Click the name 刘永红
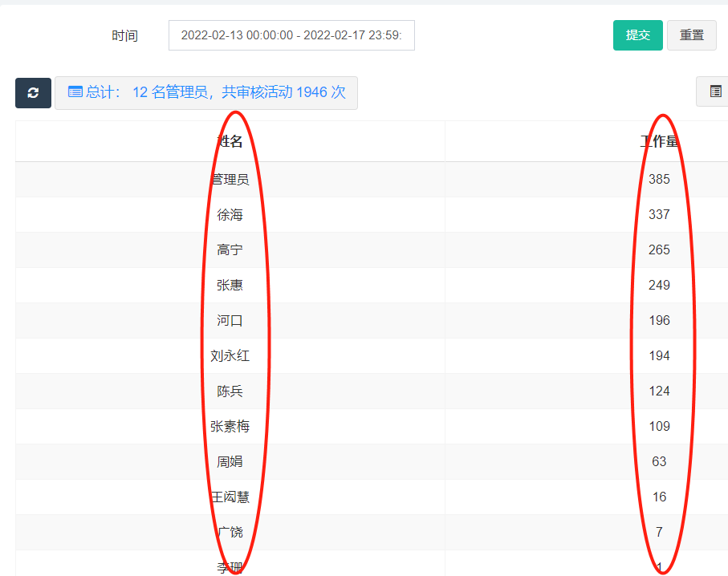The height and width of the screenshot is (576, 728). pyautogui.click(x=230, y=355)
